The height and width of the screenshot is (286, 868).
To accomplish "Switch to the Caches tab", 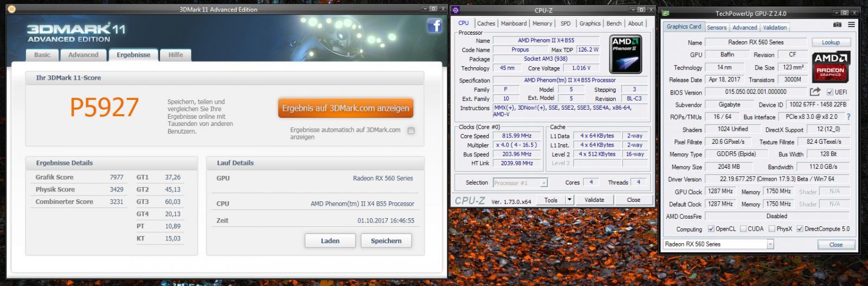I will 486,23.
